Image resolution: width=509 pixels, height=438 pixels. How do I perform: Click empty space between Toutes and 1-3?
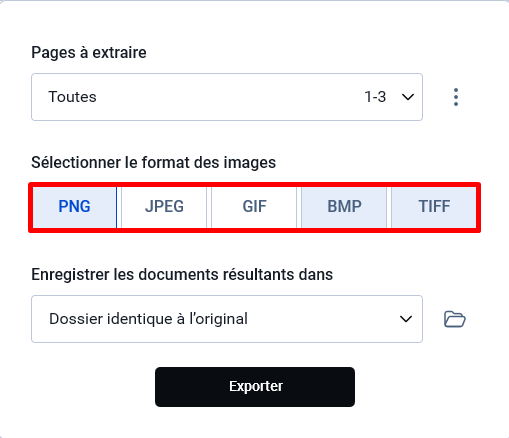(x=230, y=97)
